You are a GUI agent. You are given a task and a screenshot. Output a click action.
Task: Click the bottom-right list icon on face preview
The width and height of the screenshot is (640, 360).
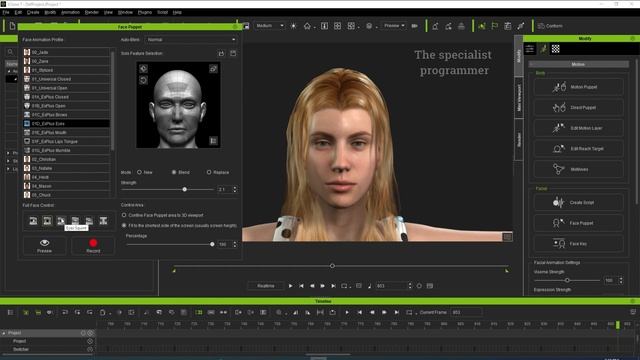[x=213, y=141]
